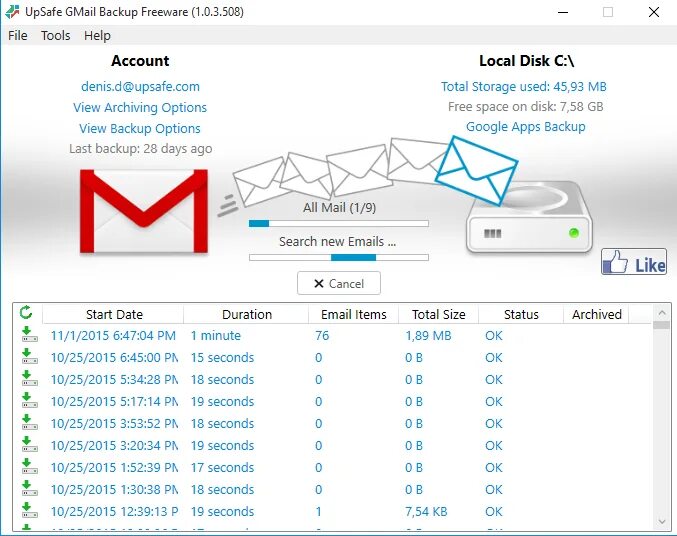677x536 pixels.
Task: Open View Backup Options link
Action: tap(140, 128)
